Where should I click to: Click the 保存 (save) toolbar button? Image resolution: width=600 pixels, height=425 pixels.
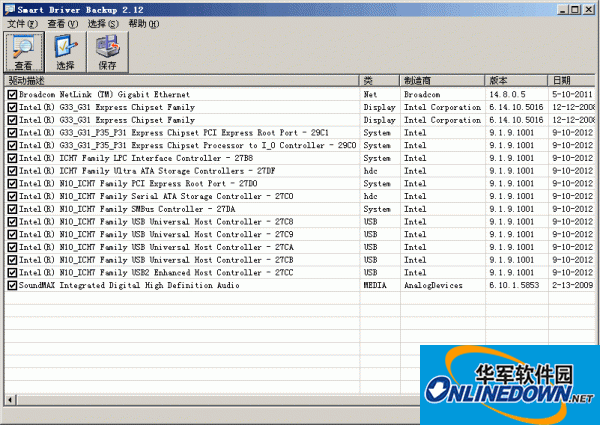pyautogui.click(x=108, y=52)
